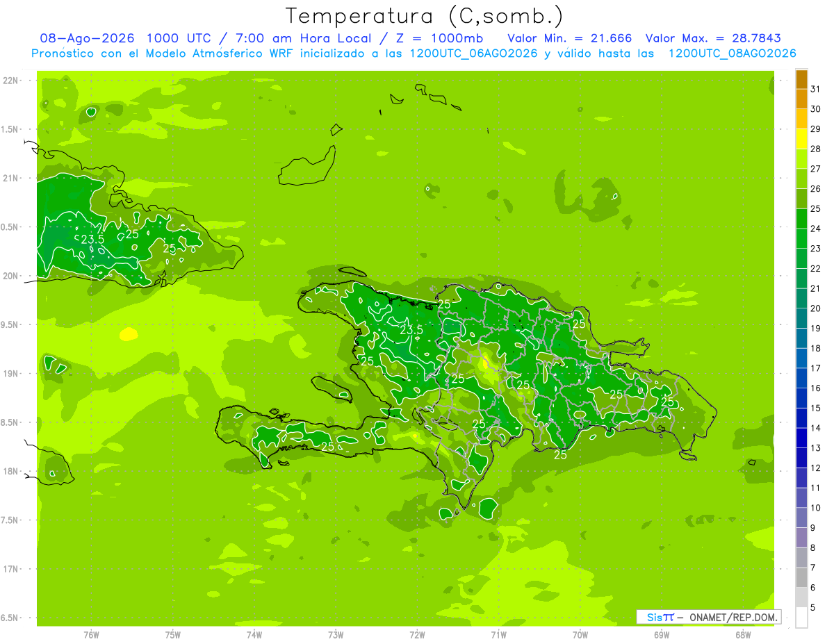834x644 pixels.
Task: Click the "19N" latitude axis label
Action: point(12,374)
